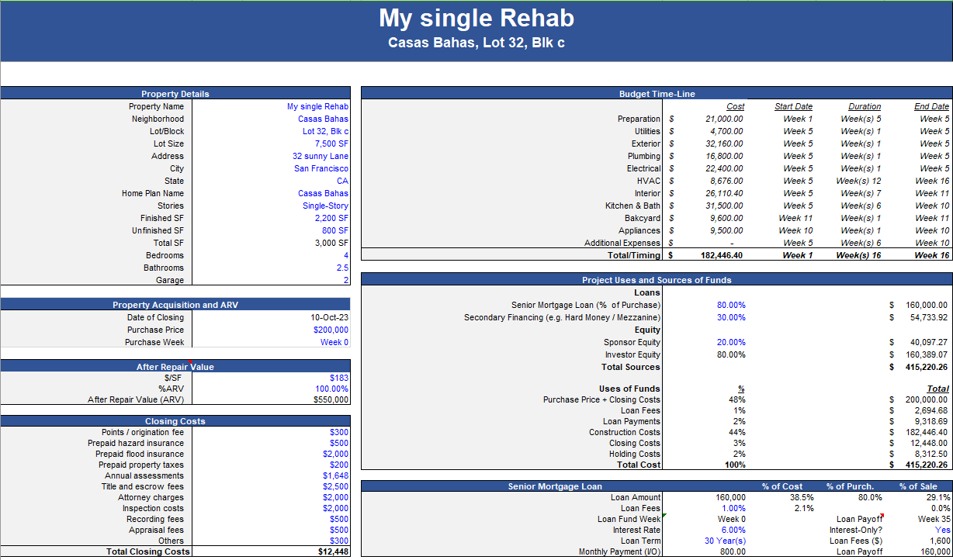953x560 pixels.
Task: Select the Lot Size cell 7,500 SF
Action: [x=331, y=143]
